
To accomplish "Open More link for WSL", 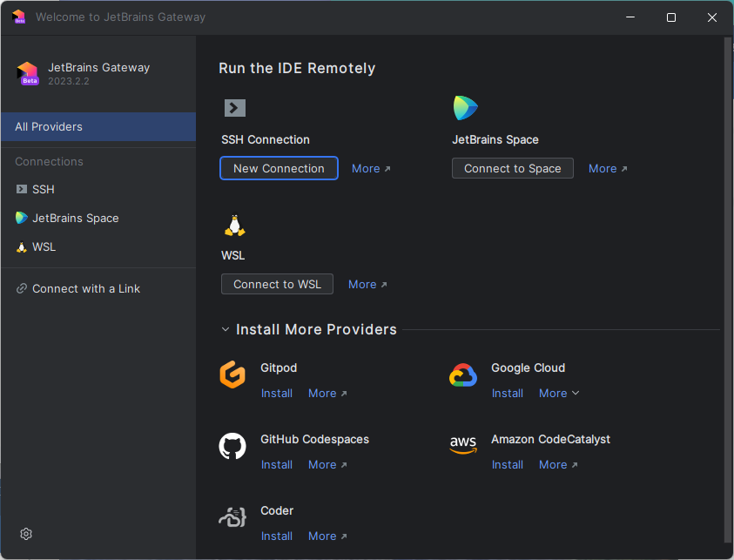I will pyautogui.click(x=367, y=284).
